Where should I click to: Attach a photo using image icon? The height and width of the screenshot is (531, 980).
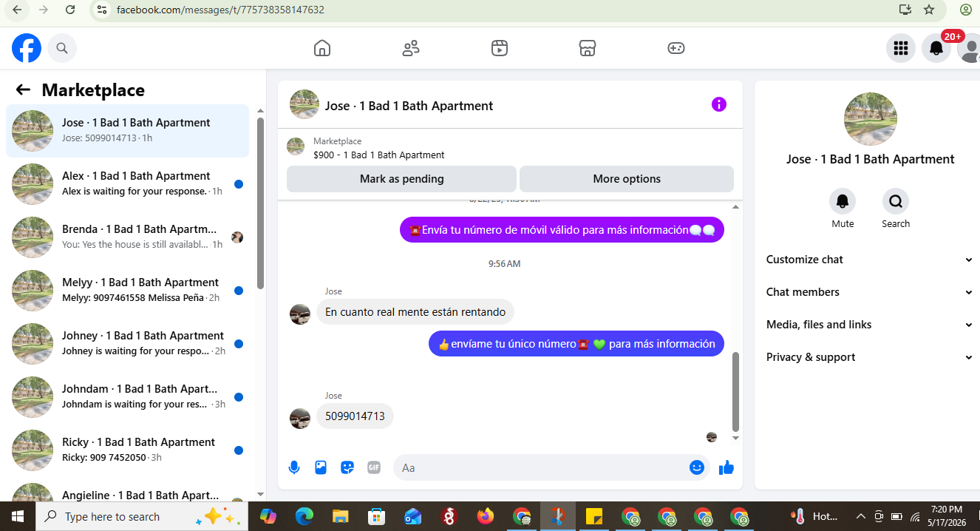[321, 467]
